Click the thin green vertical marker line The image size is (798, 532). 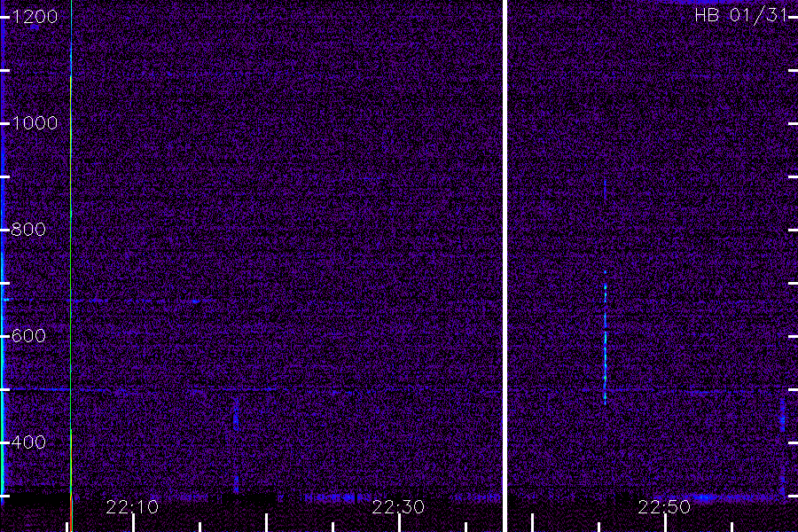pyautogui.click(x=71, y=266)
